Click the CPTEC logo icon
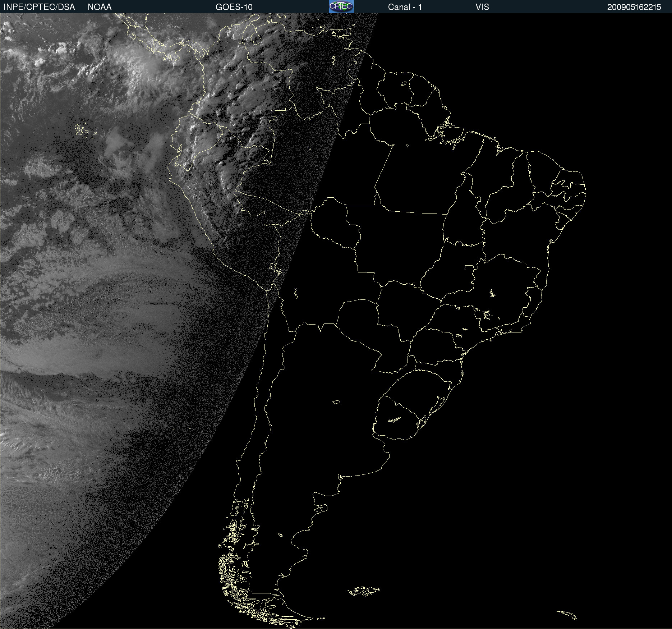 (341, 6)
